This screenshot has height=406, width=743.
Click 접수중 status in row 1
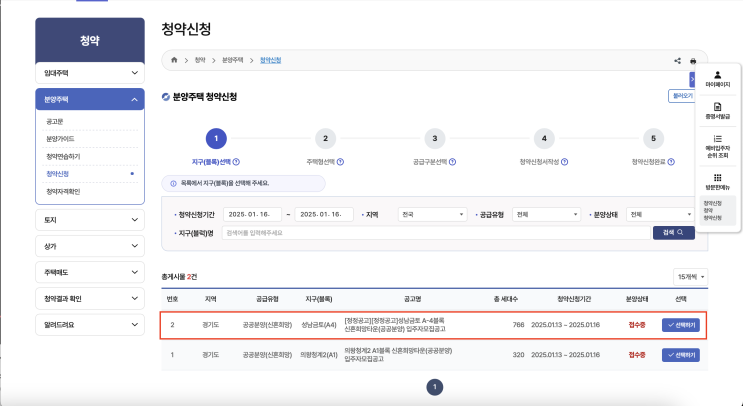[637, 355]
